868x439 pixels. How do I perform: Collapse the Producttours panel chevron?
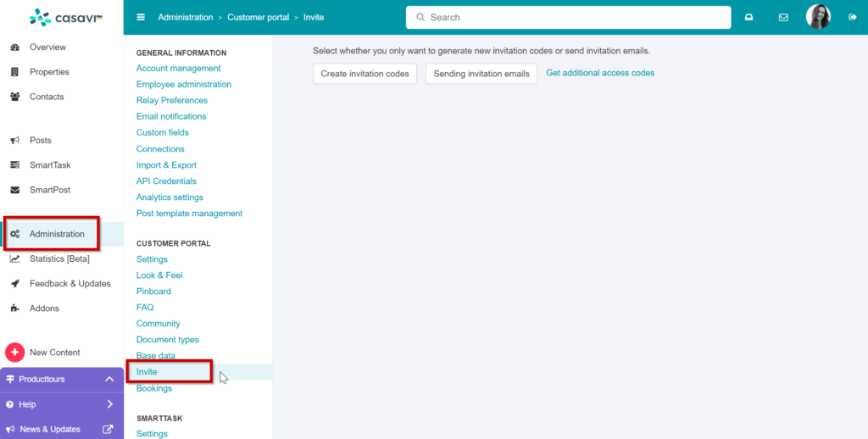point(109,379)
